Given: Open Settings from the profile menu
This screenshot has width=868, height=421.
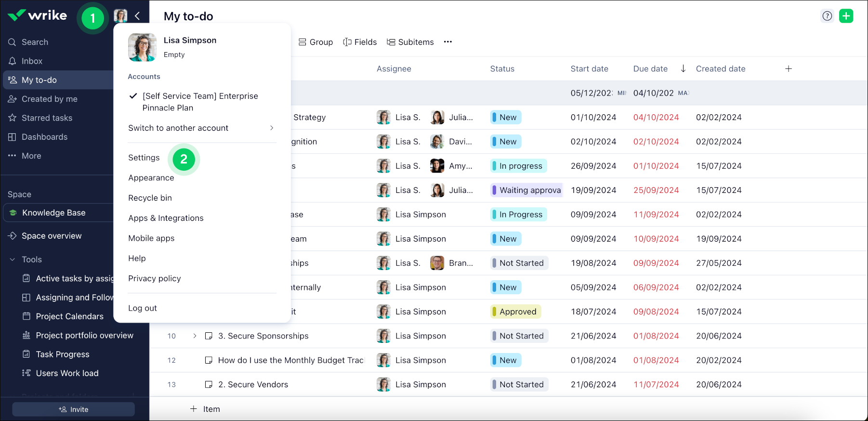Looking at the screenshot, I should click(144, 158).
